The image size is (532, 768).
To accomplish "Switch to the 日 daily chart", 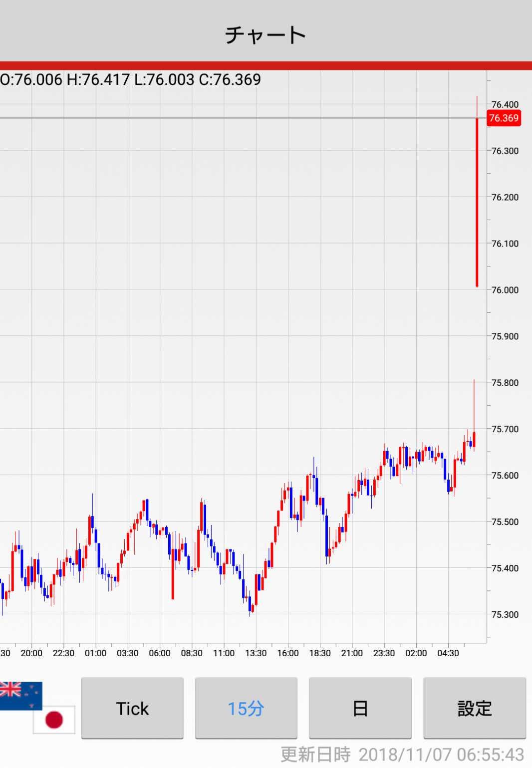I will (x=360, y=708).
